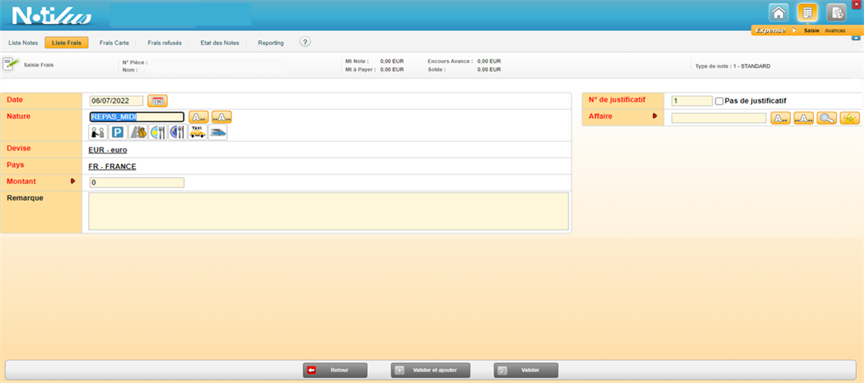The width and height of the screenshot is (864, 383).
Task: Click the Saisie Frais notepad icon
Action: 11,64
